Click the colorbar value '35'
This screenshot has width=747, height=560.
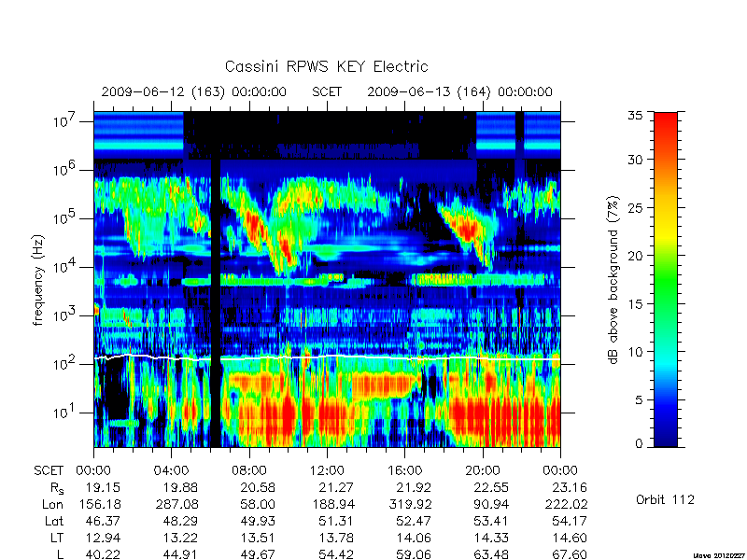pyautogui.click(x=635, y=115)
